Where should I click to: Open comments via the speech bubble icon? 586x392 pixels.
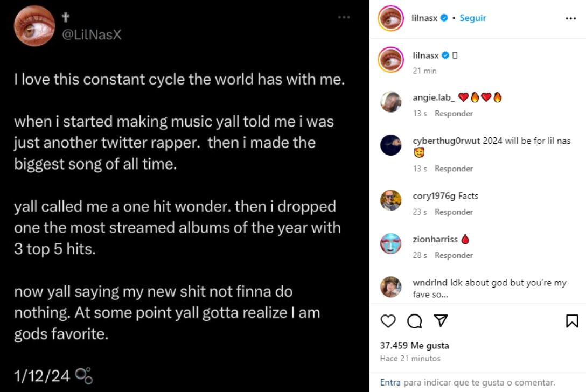pos(414,321)
